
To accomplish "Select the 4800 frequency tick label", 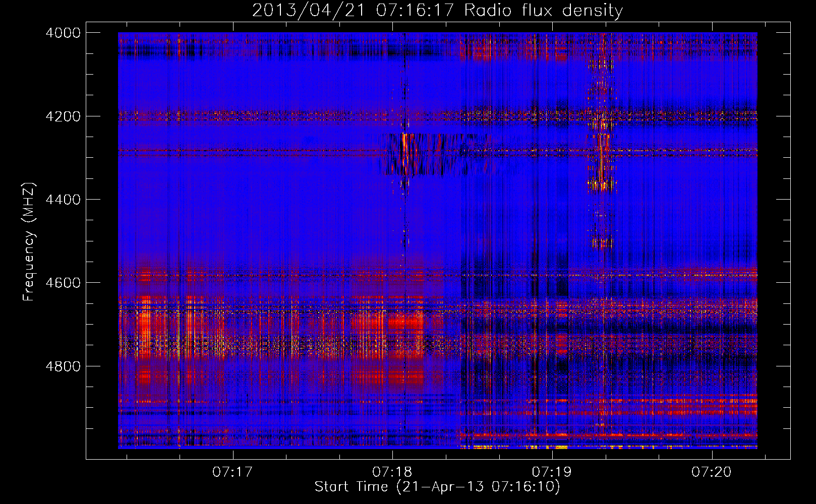I will click(63, 366).
